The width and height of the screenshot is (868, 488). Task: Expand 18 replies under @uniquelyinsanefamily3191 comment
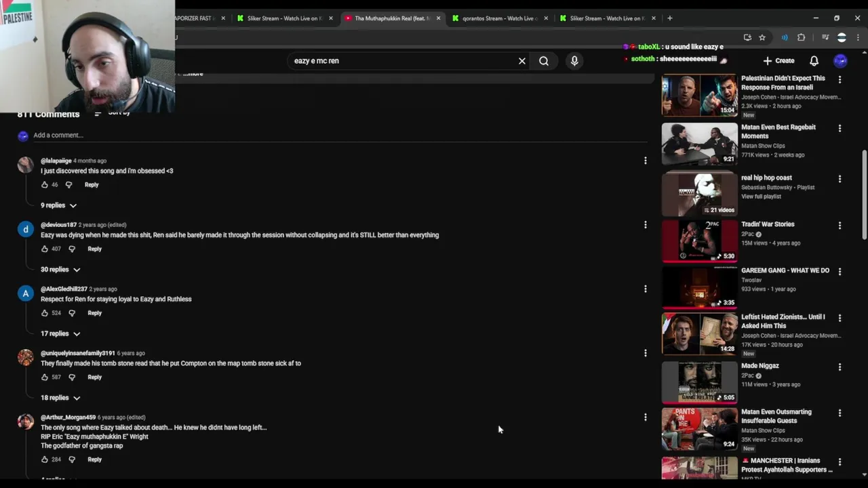(60, 398)
